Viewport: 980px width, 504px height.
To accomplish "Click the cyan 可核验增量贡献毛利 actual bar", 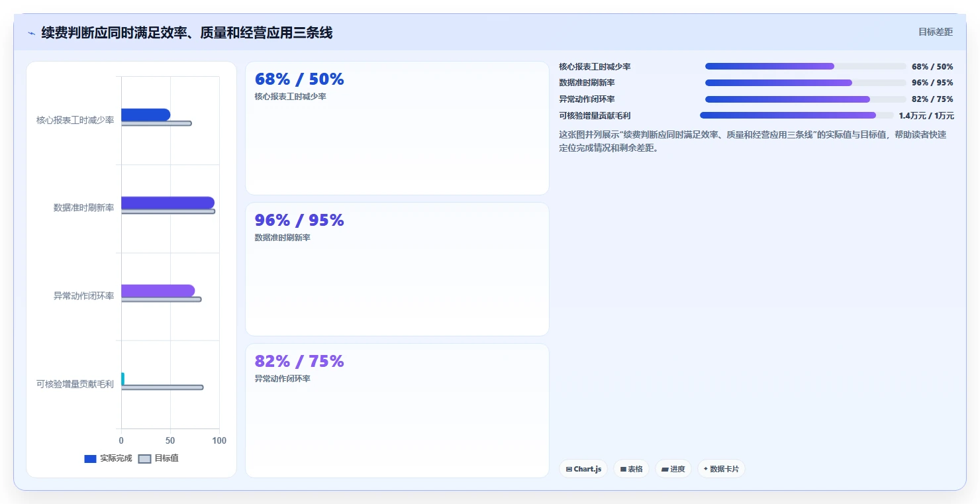I will [x=122, y=379].
